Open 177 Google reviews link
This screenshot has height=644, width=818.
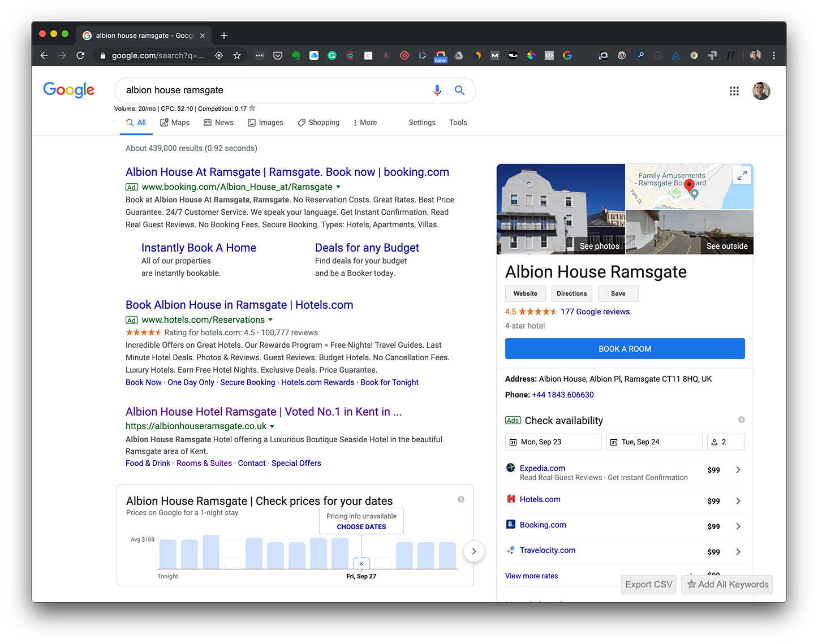tap(595, 312)
